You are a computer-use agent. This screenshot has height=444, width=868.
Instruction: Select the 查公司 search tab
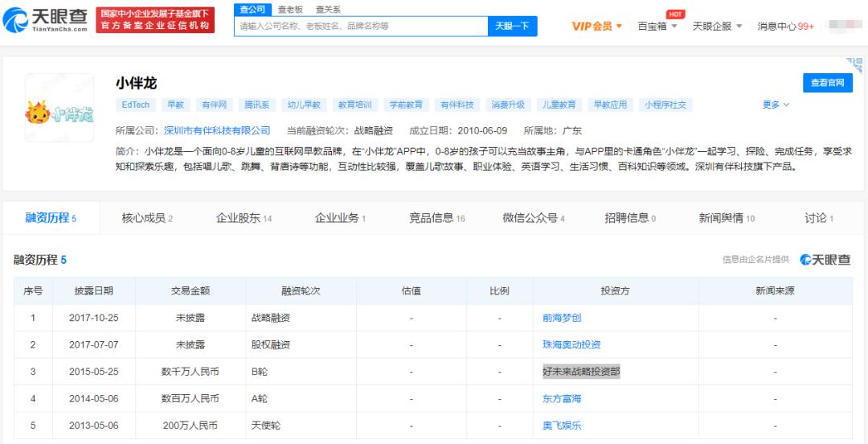pyautogui.click(x=252, y=9)
